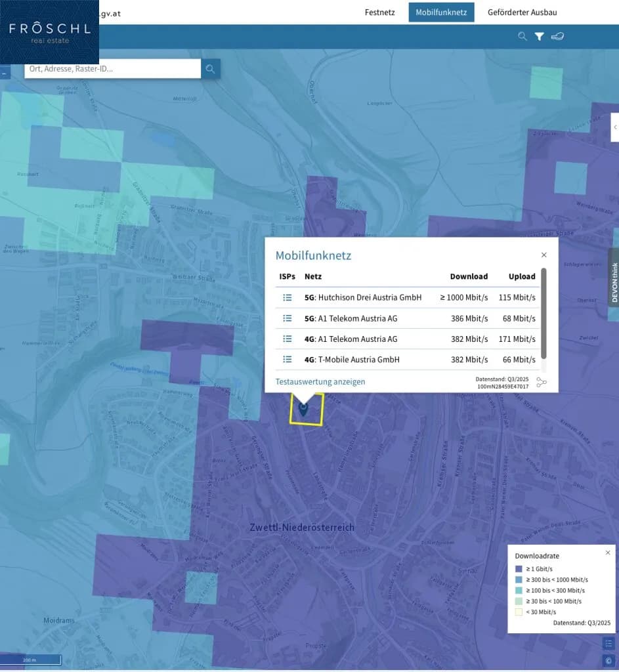Open the DEVON think side tab
Viewport: 619px width, 672px height.
[614, 278]
